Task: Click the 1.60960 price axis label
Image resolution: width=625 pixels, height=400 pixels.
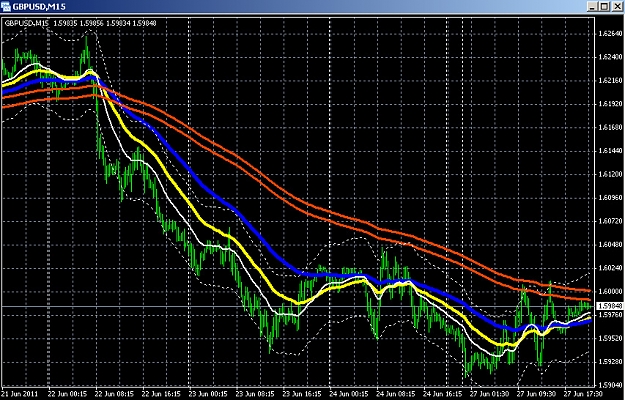Action: pyautogui.click(x=610, y=198)
